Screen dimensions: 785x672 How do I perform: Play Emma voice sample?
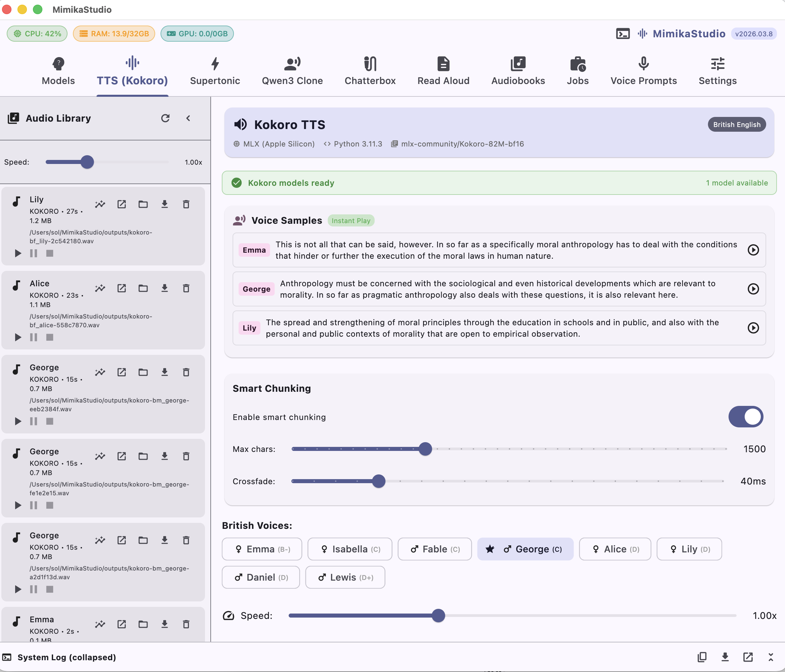(x=753, y=250)
